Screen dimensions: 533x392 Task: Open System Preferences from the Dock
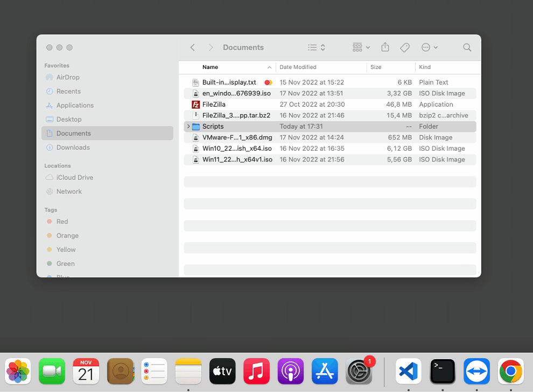pos(359,371)
